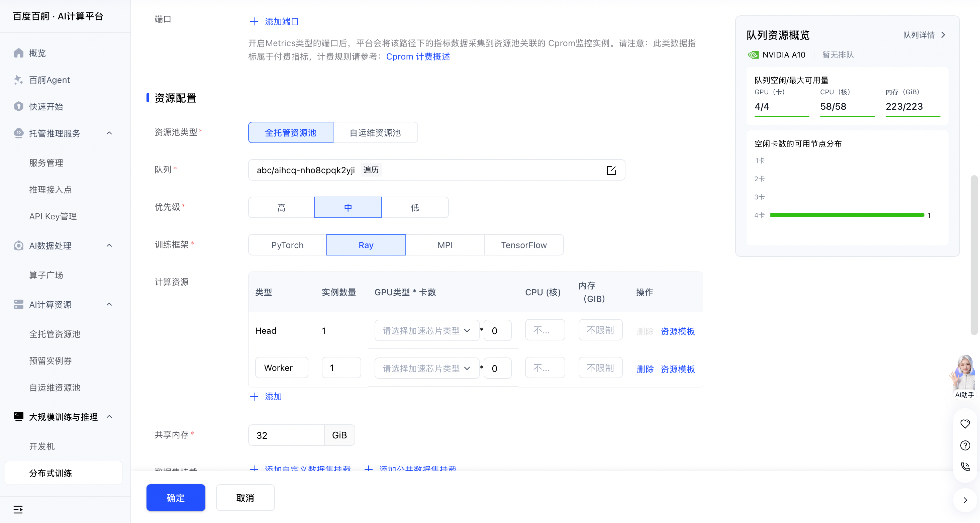Click the 托管推理服务 cloud icon
Image resolution: width=980 pixels, height=523 pixels.
(x=19, y=133)
